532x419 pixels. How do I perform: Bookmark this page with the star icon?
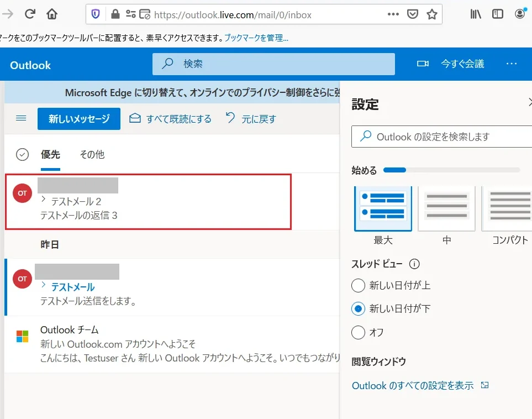[432, 14]
